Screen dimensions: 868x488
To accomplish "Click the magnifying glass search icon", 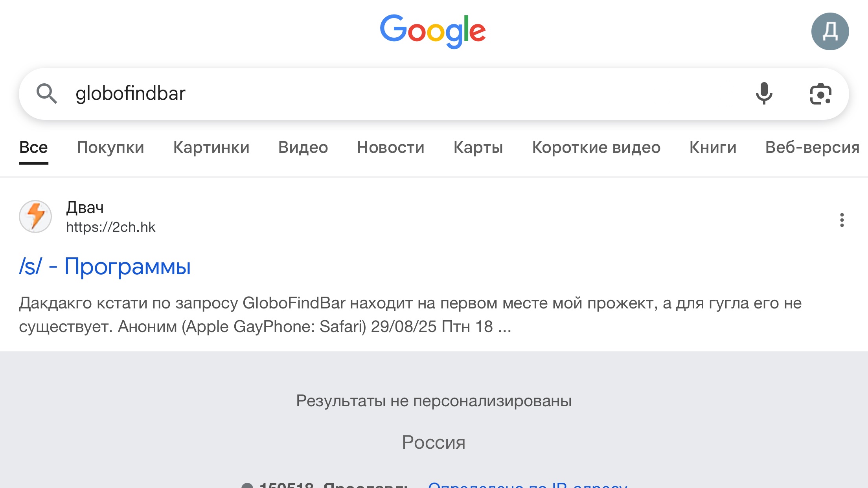I will tap(46, 94).
